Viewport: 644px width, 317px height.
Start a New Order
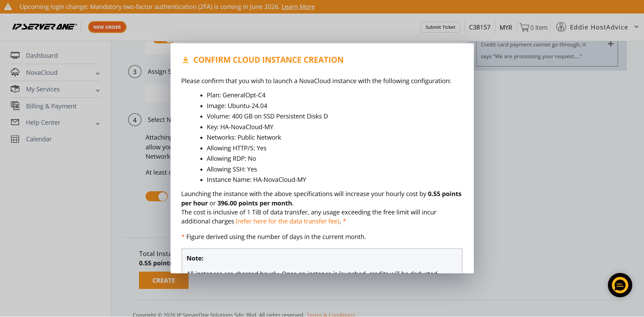tap(107, 27)
